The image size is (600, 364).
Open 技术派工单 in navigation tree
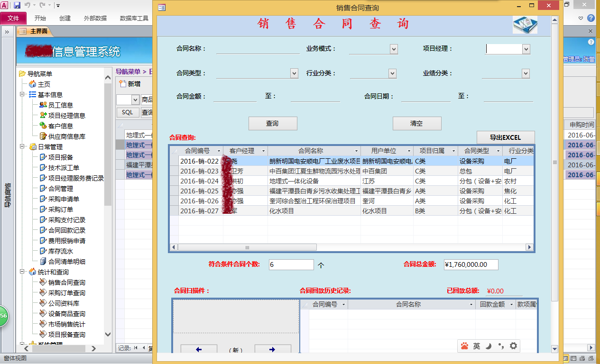coord(64,167)
